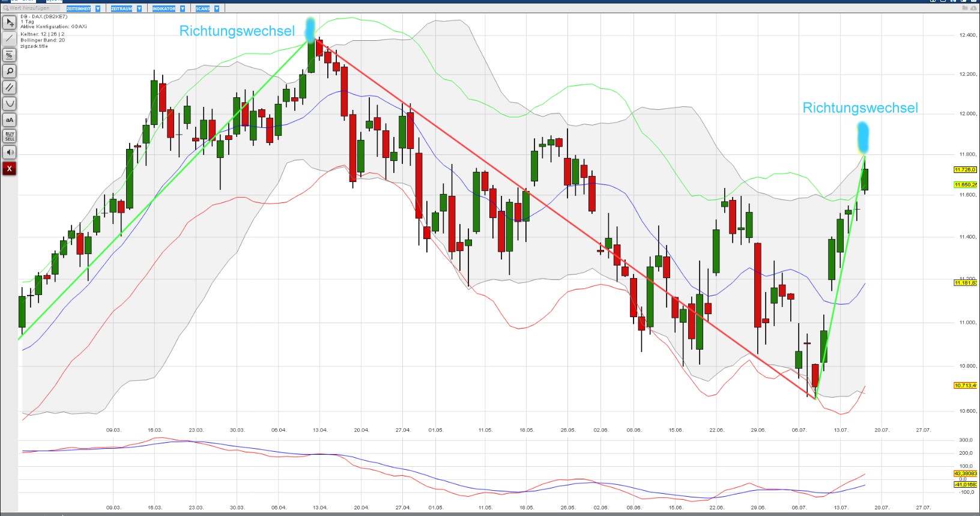Click the 13.04. date on the main time axis
The image size is (980, 516).
[x=320, y=430]
